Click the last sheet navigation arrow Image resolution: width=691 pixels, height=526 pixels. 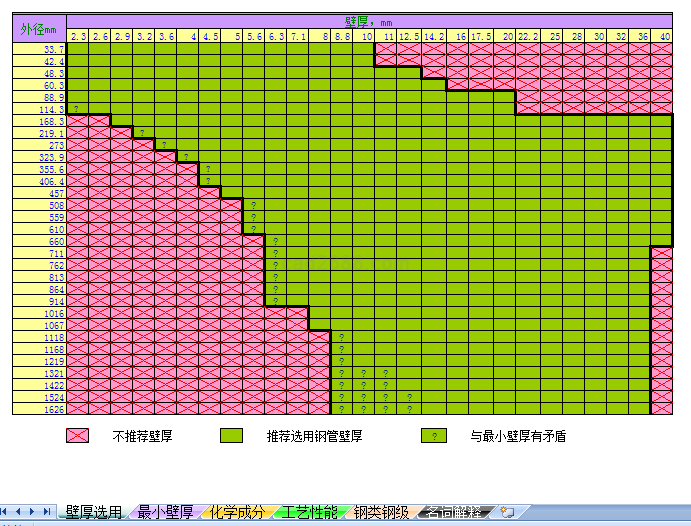(x=47, y=512)
